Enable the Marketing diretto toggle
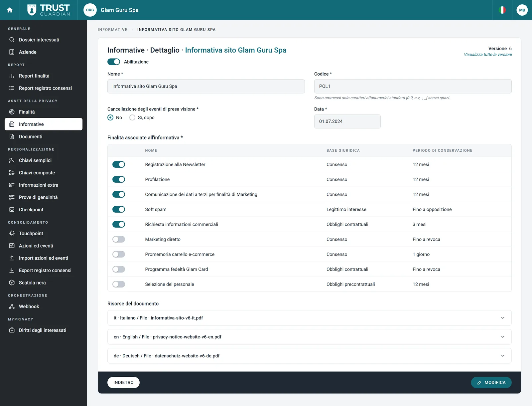 (119, 239)
